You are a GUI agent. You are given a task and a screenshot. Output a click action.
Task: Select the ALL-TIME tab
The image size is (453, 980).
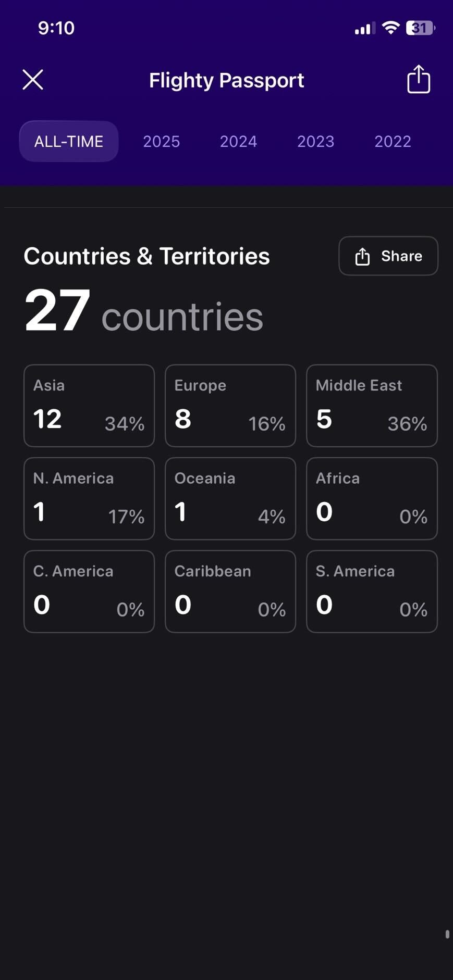[x=69, y=141]
